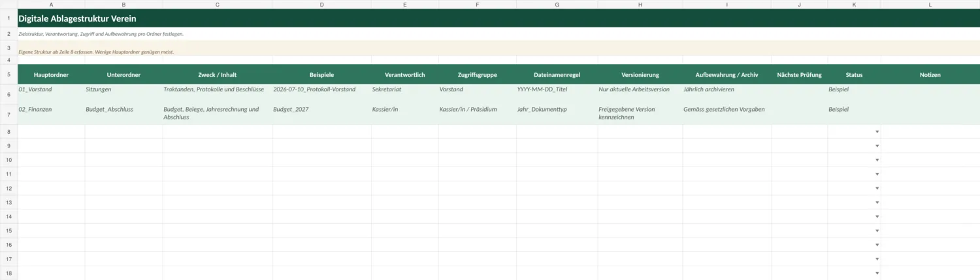This screenshot has height=280, width=980.
Task: Click the 'Aufbewahrung / Archiv' header cell
Action: 727,75
